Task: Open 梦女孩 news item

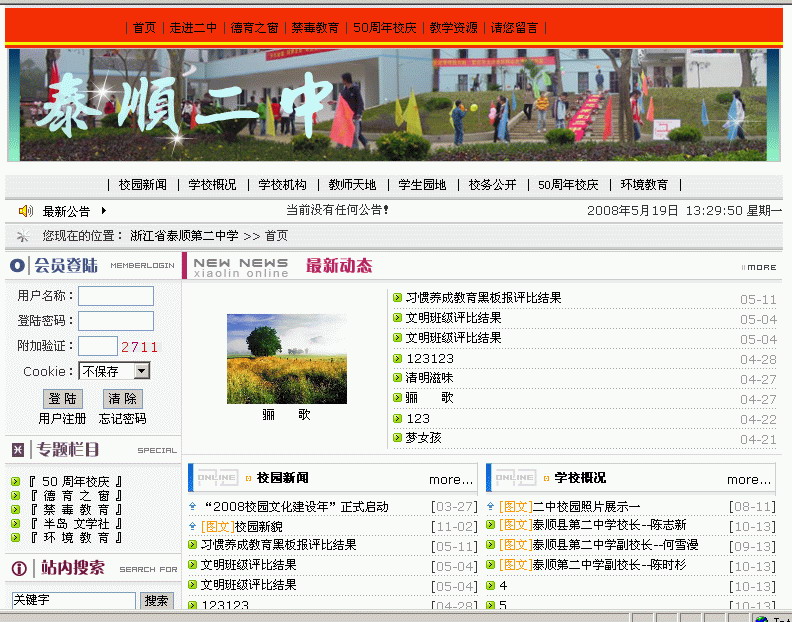Action: coord(424,438)
